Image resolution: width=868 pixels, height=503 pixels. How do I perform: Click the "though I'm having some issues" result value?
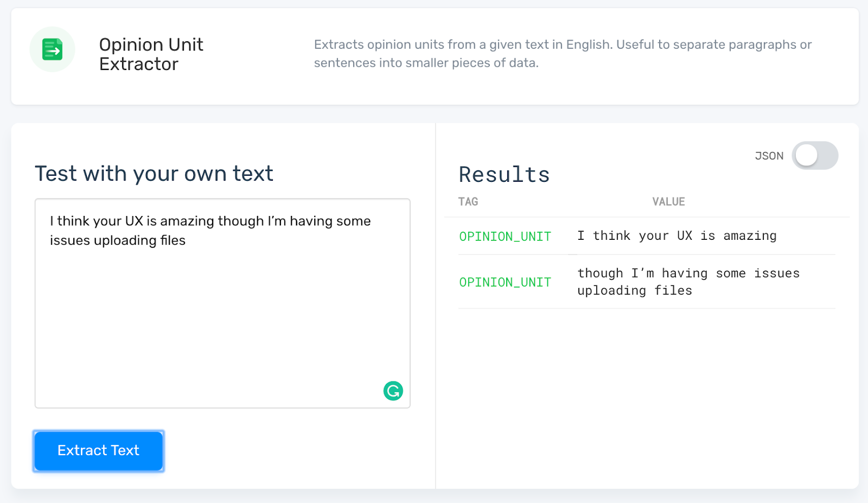[x=688, y=273]
